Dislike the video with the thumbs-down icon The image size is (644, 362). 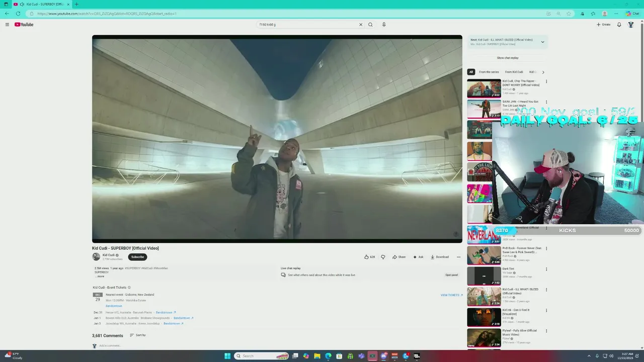383,257
